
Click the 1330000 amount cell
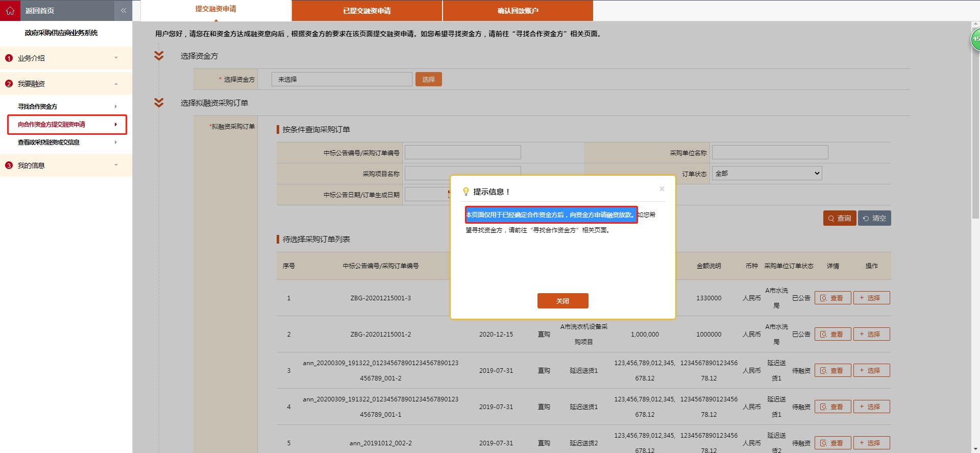[x=709, y=298]
